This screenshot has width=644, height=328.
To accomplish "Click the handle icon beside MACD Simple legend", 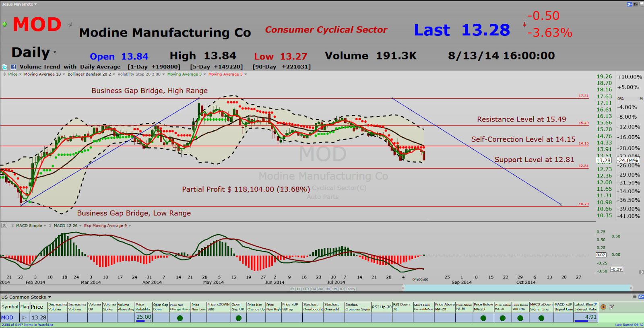I will [x=12, y=225].
